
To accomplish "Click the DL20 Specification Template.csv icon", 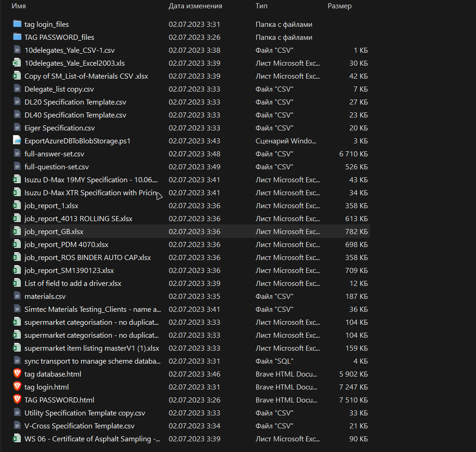I will tap(17, 101).
